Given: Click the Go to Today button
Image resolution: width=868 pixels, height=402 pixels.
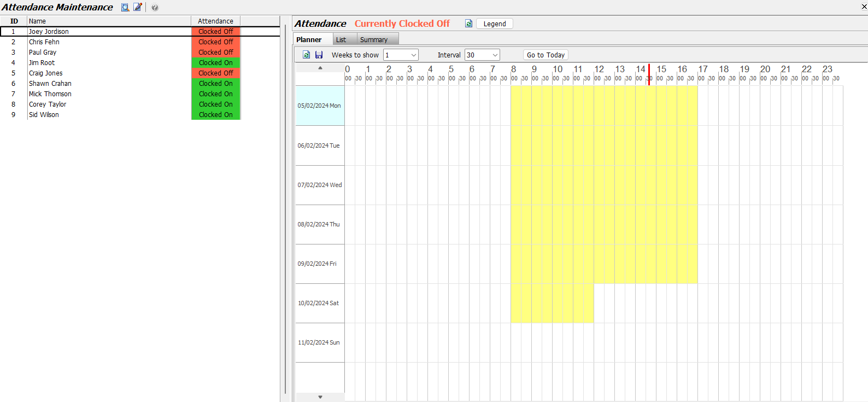Looking at the screenshot, I should coord(546,55).
